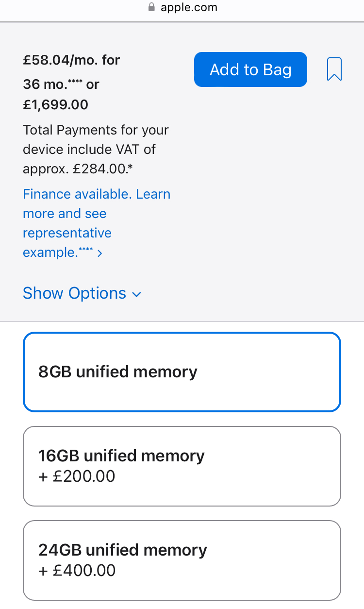Tap the apple.com address text
364x609 pixels.
[x=189, y=7]
